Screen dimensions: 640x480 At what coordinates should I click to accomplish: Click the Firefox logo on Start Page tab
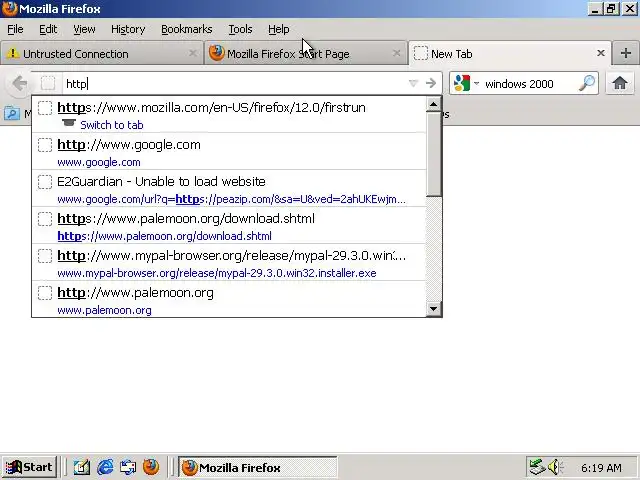coord(216,53)
